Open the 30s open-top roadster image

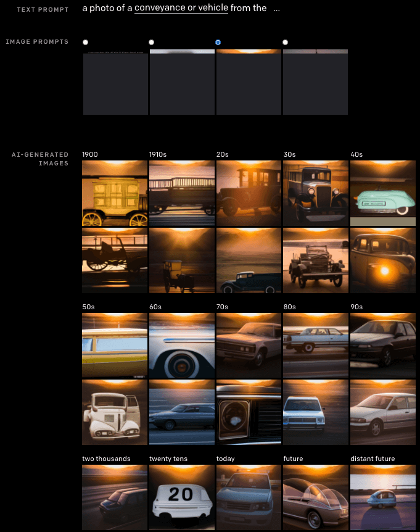[316, 260]
